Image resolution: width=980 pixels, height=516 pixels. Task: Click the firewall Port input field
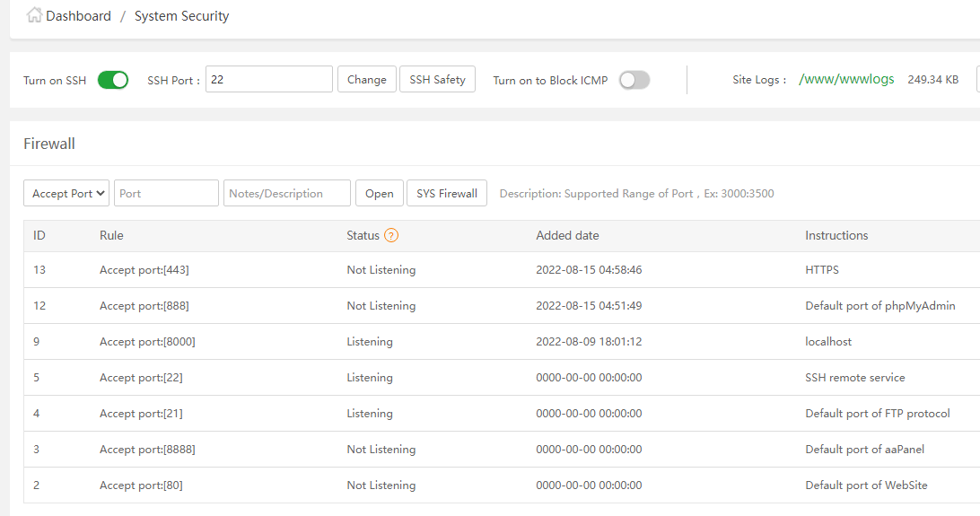click(x=166, y=193)
